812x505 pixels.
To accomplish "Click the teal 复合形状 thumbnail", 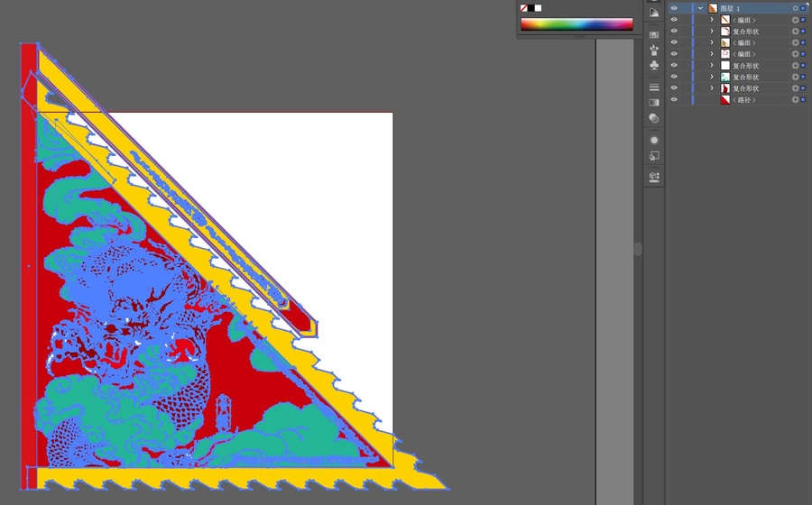I will click(x=725, y=77).
